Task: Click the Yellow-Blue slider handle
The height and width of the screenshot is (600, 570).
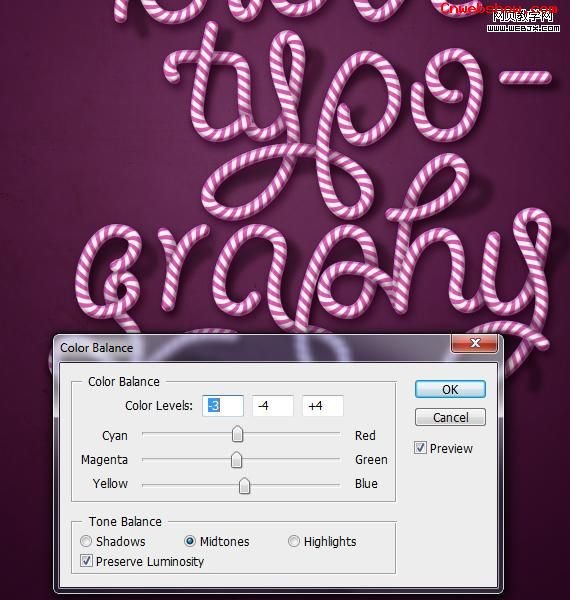Action: coord(244,485)
